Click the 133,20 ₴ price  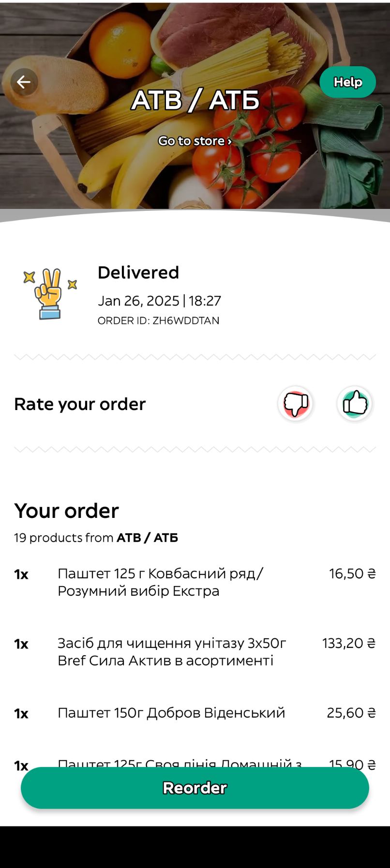(349, 643)
